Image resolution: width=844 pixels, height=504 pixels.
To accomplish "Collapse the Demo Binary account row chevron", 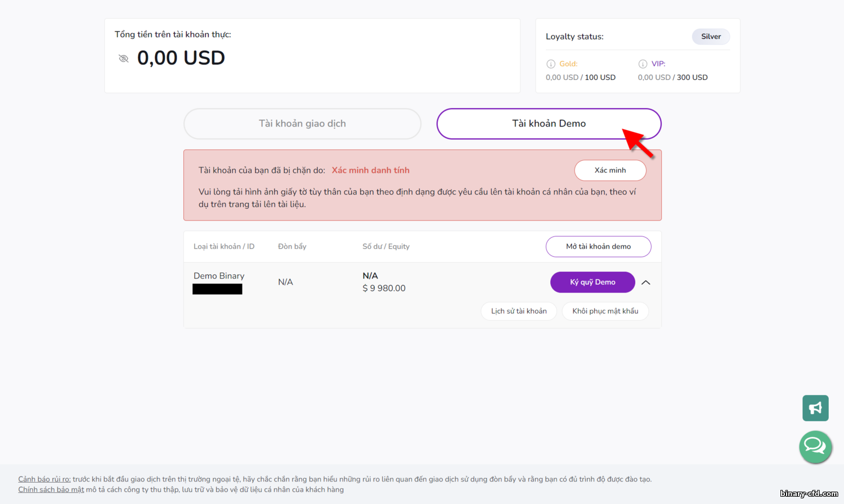I will [x=646, y=282].
